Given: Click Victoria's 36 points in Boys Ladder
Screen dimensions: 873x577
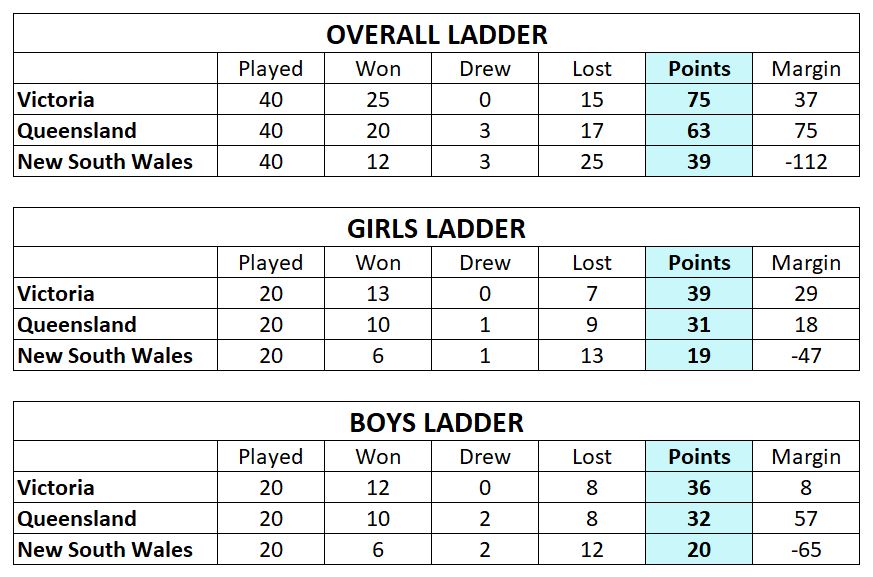Looking at the screenshot, I should coord(699,487).
